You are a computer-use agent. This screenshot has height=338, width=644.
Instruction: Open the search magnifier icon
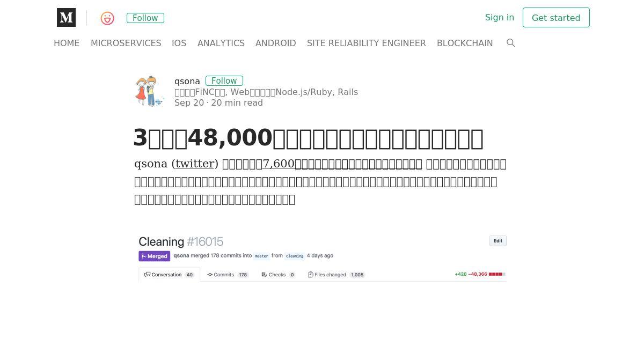(510, 43)
